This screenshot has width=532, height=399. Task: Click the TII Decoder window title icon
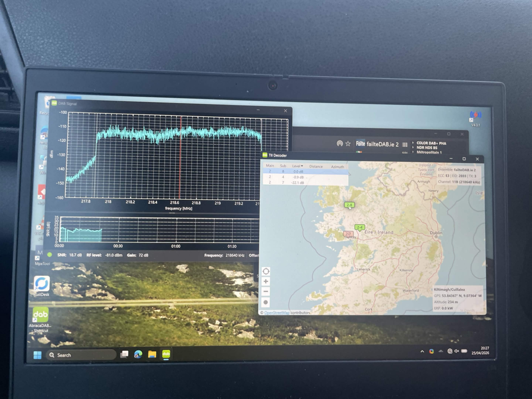[265, 155]
